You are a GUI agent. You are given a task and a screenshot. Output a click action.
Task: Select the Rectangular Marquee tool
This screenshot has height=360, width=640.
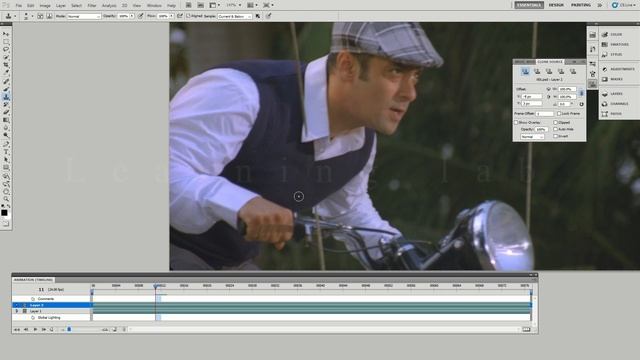tap(6, 42)
